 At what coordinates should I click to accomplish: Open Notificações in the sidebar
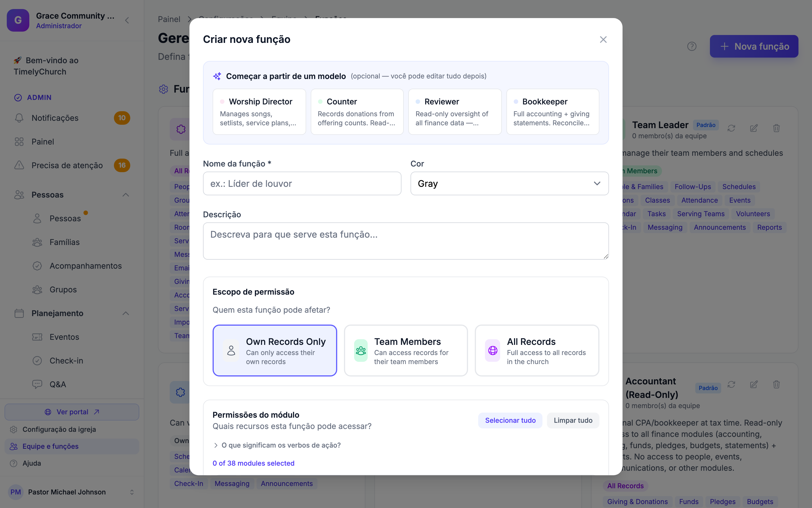tap(72, 118)
